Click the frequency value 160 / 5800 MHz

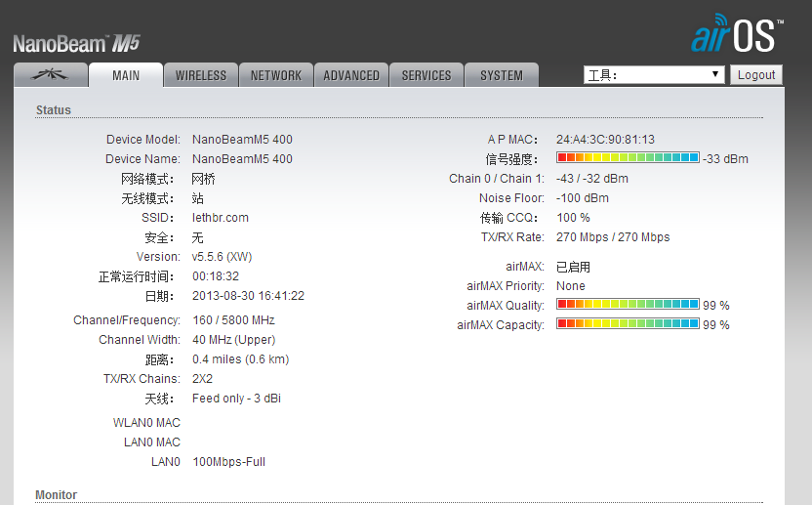pos(233,320)
